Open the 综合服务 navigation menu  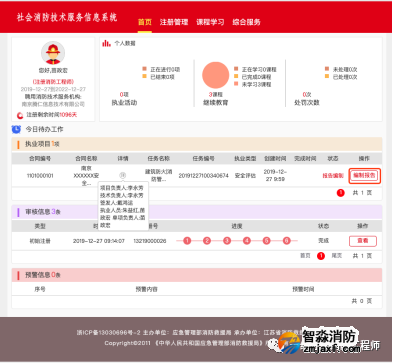click(x=247, y=22)
